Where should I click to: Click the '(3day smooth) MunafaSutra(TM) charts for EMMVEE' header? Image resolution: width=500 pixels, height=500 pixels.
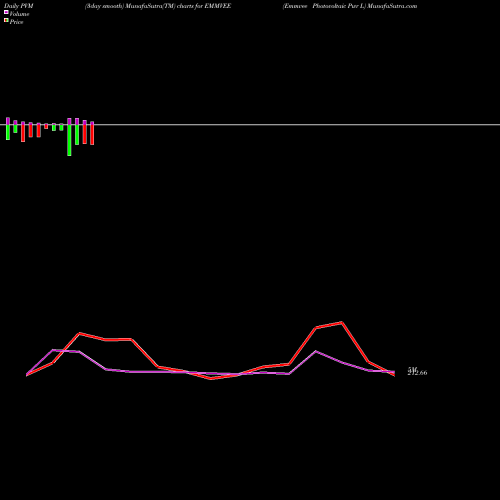(158, 6)
